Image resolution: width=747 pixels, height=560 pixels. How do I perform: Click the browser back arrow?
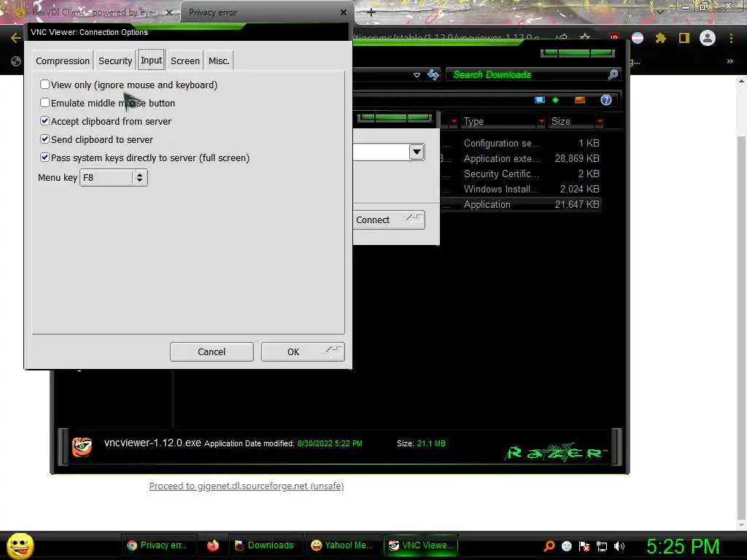[15, 38]
